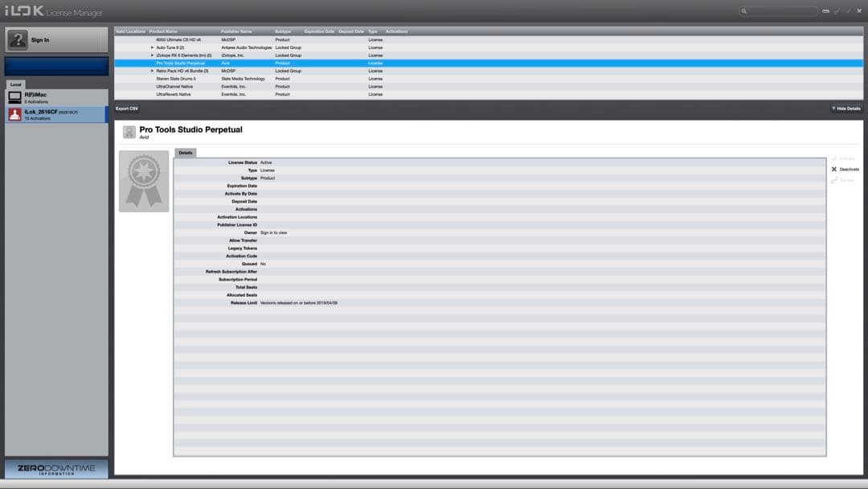Select the Steven Slate Drums 5 row

click(x=176, y=79)
